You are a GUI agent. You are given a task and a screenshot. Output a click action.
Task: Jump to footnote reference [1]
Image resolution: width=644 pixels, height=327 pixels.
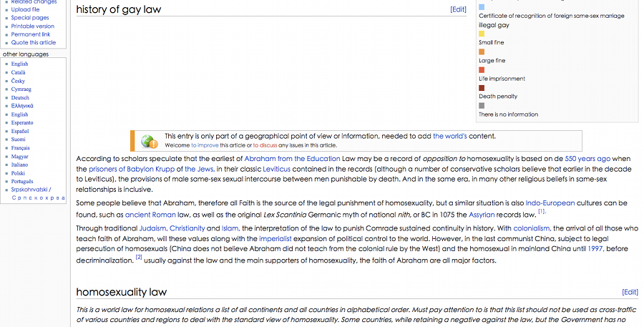click(x=542, y=212)
